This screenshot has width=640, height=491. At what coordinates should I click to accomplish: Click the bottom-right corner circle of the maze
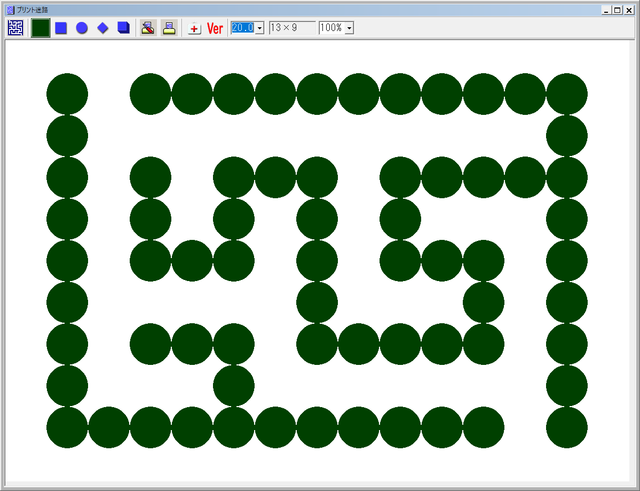(x=567, y=427)
